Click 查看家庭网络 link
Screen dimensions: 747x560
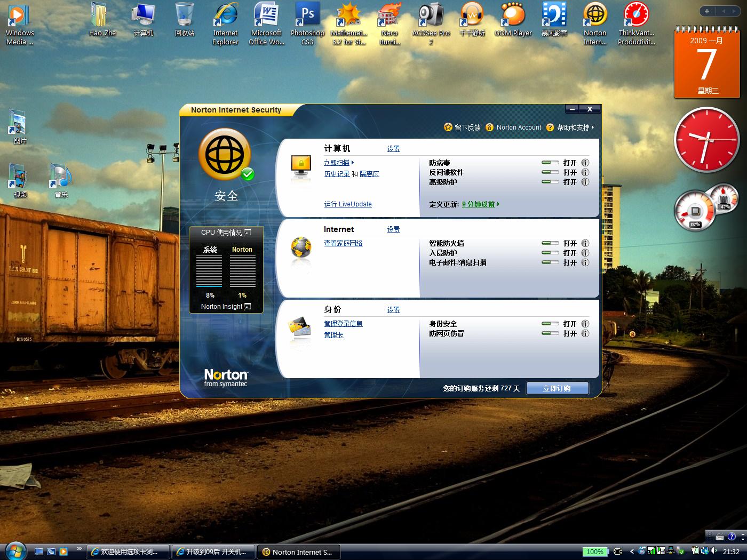pyautogui.click(x=343, y=243)
